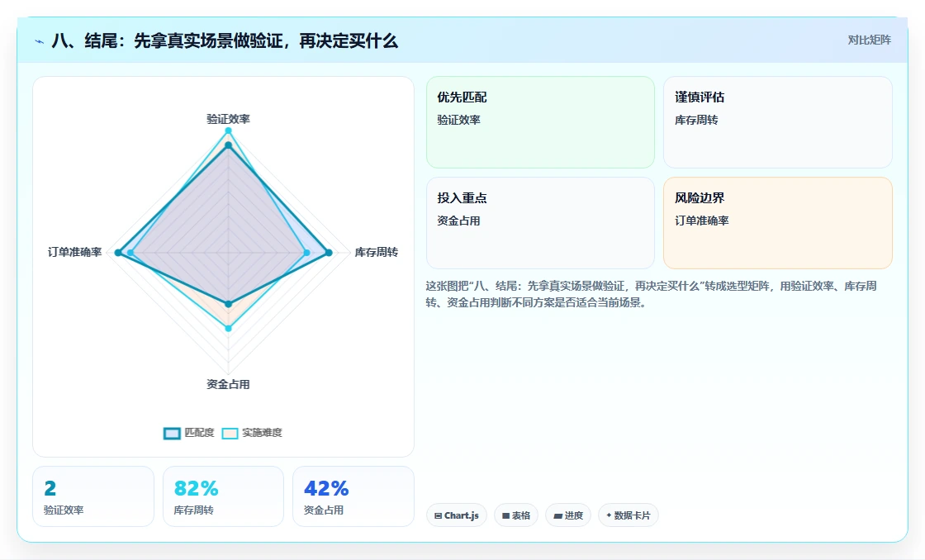Click the 库存周转 radar axis label

(x=377, y=253)
